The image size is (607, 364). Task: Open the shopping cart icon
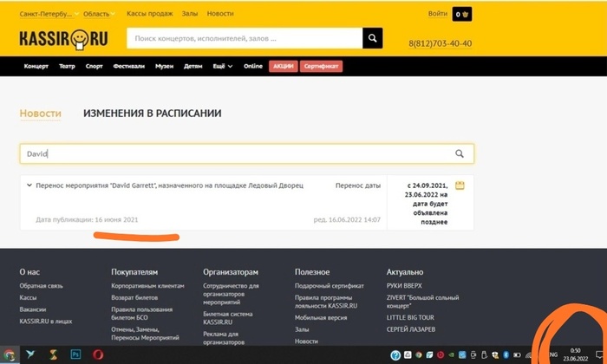tap(462, 15)
